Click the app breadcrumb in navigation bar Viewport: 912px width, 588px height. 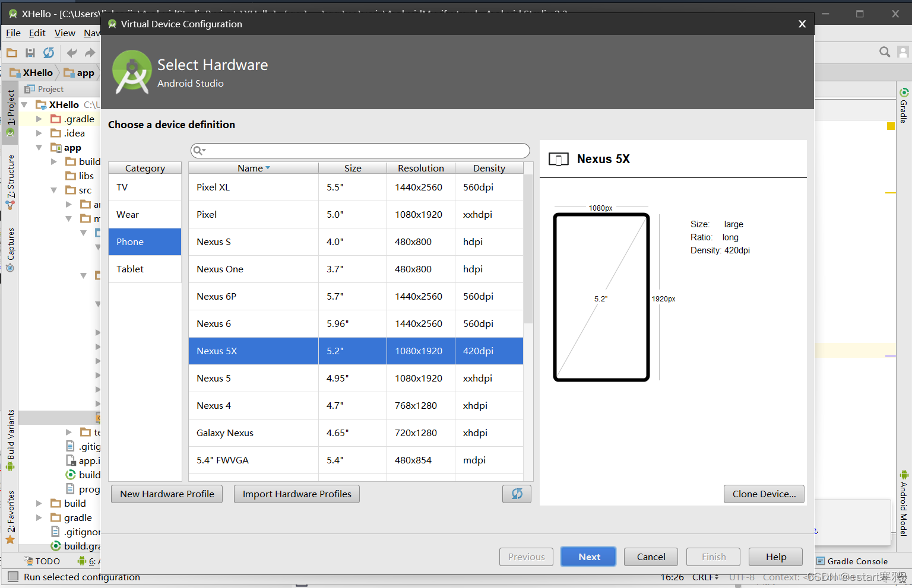(80, 72)
